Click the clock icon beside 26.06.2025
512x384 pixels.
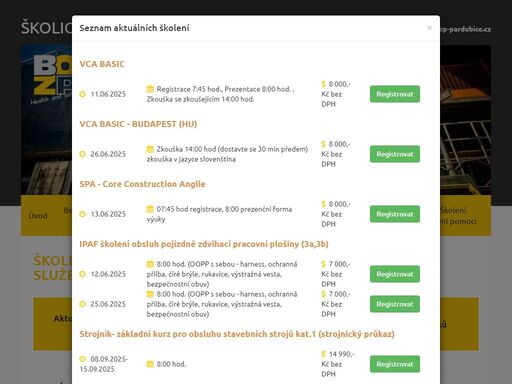[x=83, y=154]
